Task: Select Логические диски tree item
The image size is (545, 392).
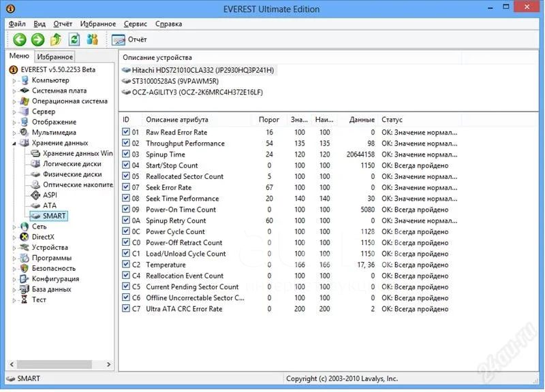Action: 72,164
